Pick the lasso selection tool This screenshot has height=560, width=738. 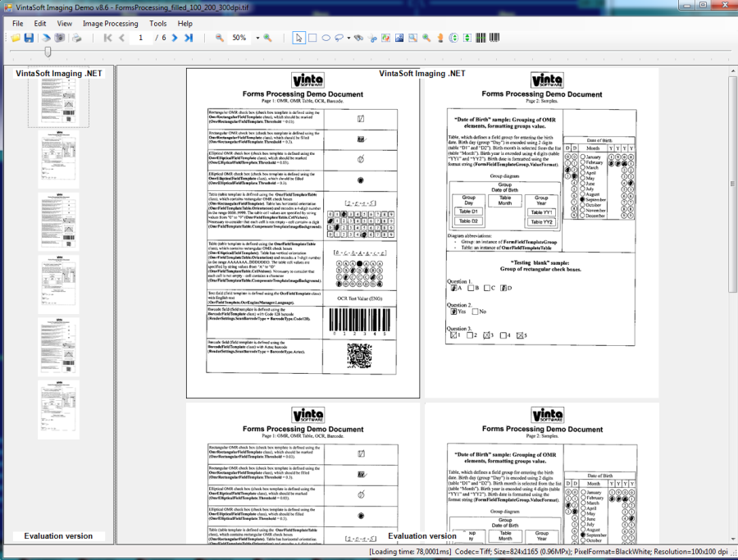point(339,38)
